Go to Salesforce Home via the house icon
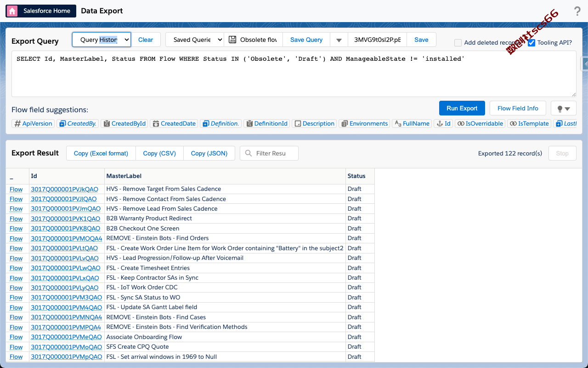 12,11
